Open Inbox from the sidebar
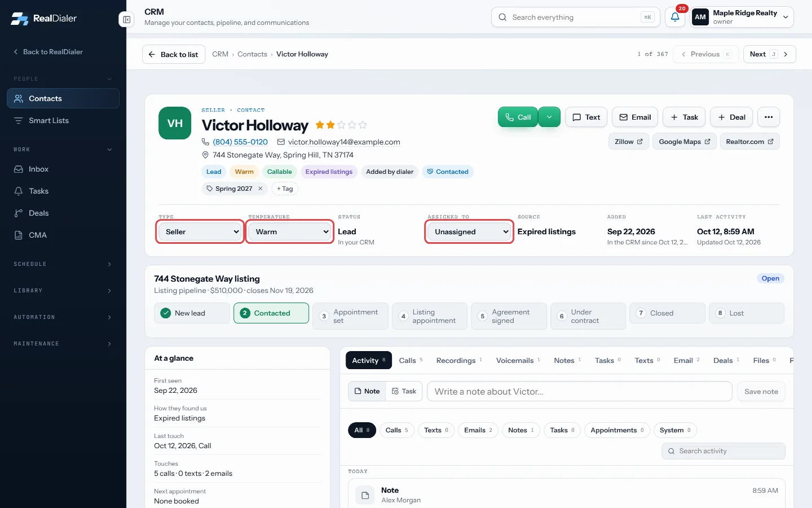 point(63,169)
